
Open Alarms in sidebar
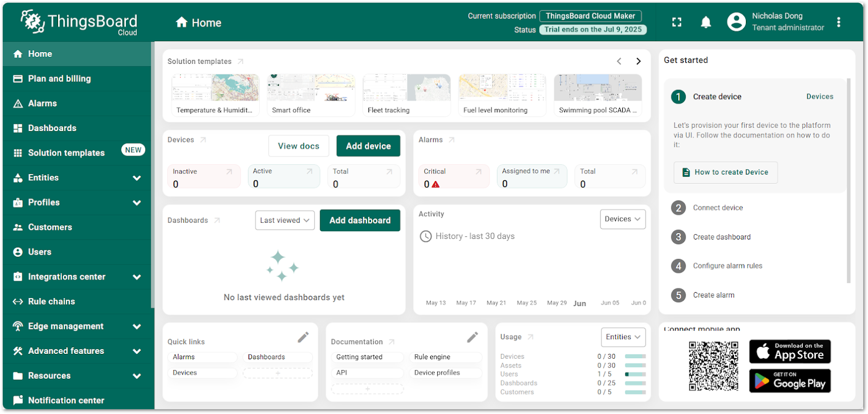[77, 104]
